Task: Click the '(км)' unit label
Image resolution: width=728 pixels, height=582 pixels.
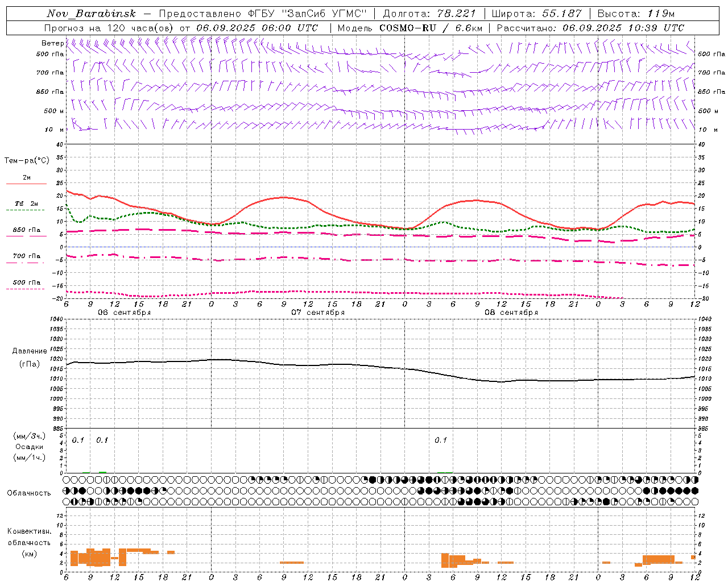Action: tap(30, 554)
